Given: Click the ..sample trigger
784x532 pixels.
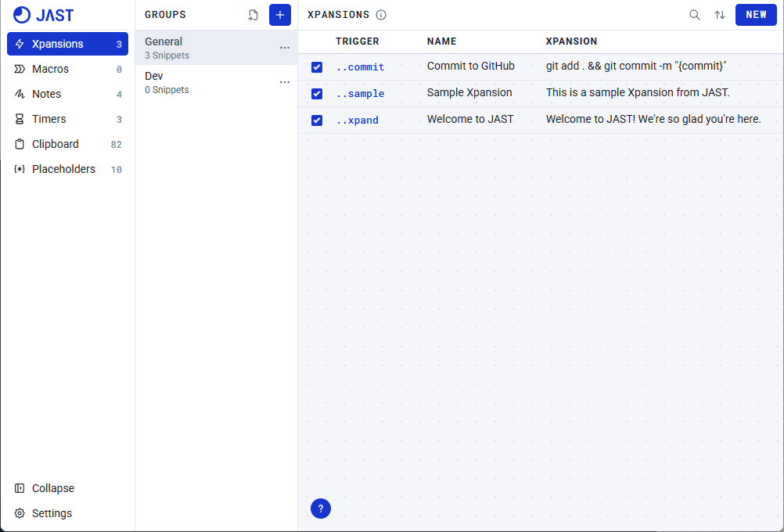Looking at the screenshot, I should coord(360,94).
